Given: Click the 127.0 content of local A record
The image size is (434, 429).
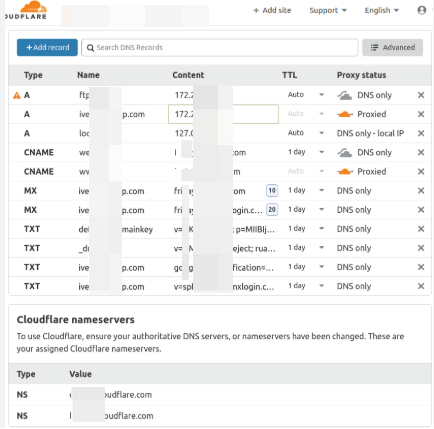Looking at the screenshot, I should pos(184,133).
